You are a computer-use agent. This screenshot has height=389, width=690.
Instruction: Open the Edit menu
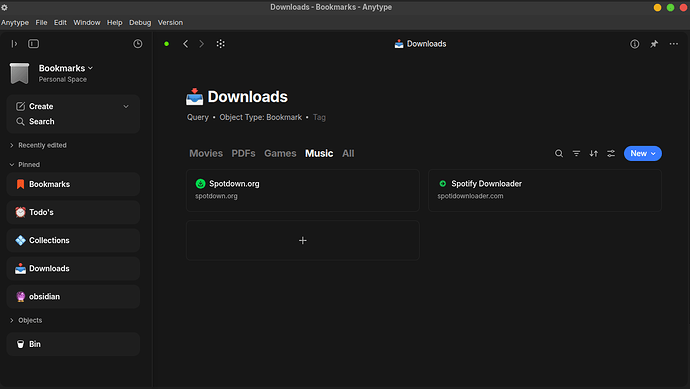[60, 22]
